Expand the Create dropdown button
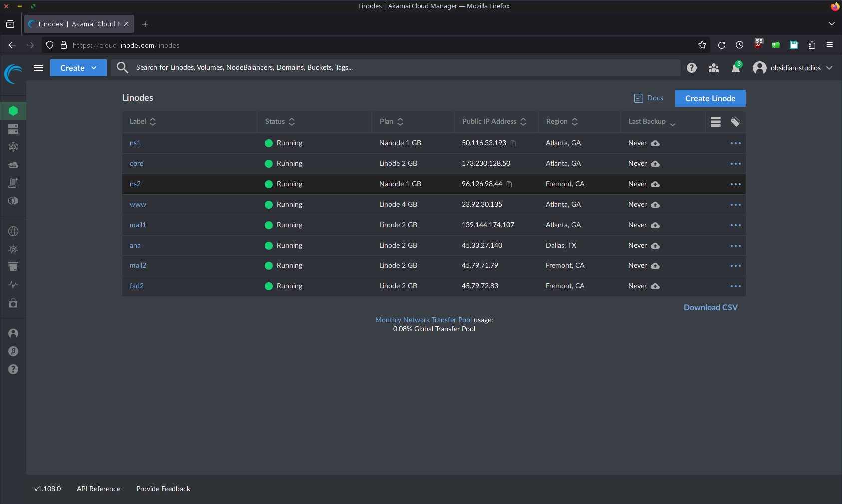Viewport: 842px width, 504px height. click(78, 68)
